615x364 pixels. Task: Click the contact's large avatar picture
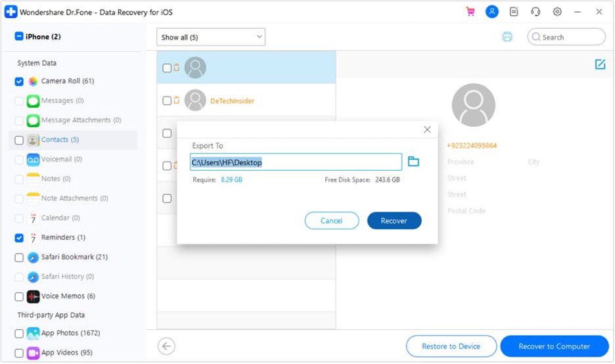(474, 104)
